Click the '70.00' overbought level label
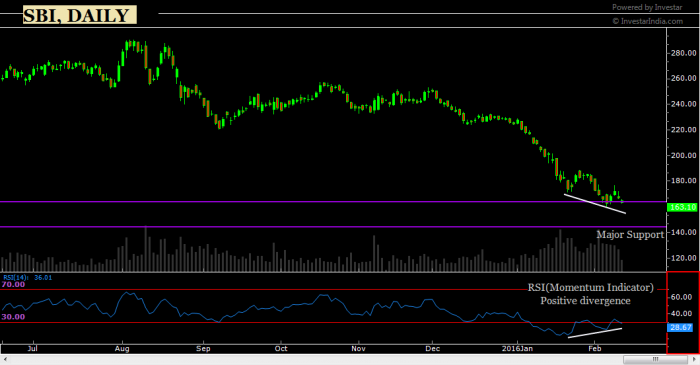This screenshot has height=365, width=700. click(x=13, y=284)
